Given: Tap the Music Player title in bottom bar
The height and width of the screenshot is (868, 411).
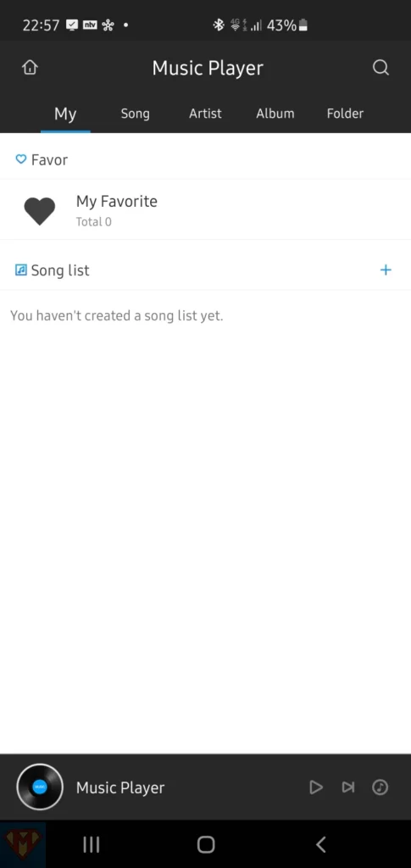Looking at the screenshot, I should click(120, 787).
